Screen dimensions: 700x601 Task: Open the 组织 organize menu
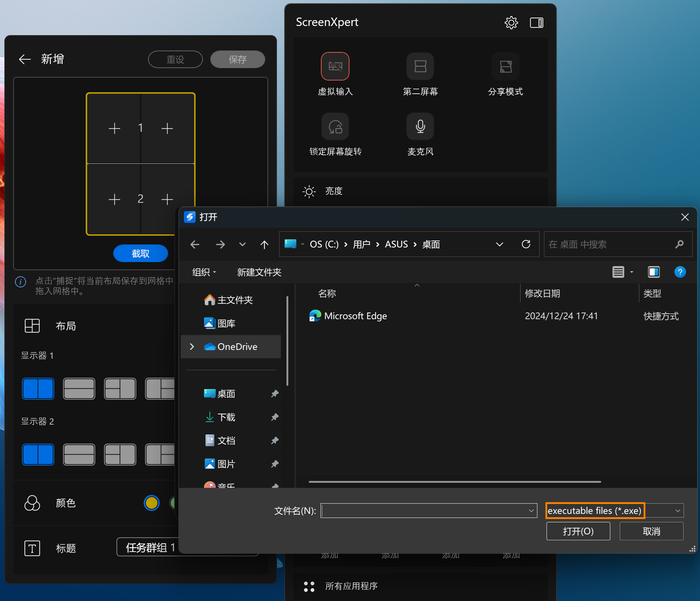204,272
